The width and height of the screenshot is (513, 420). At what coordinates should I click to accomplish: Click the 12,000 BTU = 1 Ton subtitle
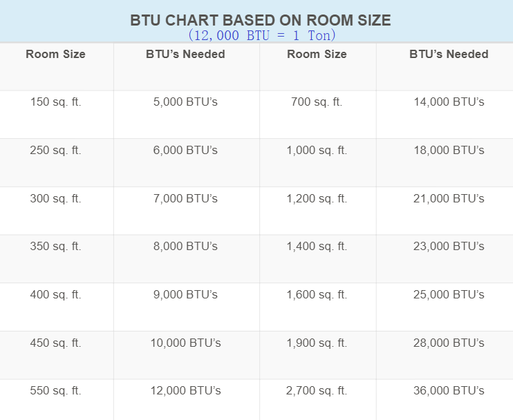click(x=261, y=35)
